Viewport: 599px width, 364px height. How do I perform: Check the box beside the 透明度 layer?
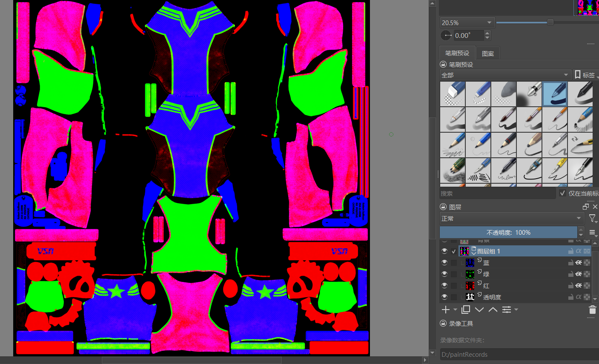click(454, 297)
